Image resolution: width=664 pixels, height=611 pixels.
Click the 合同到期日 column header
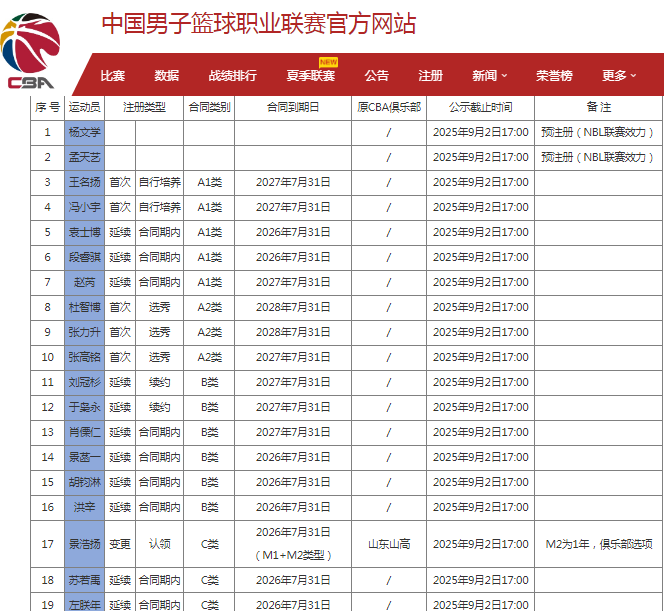(x=293, y=107)
